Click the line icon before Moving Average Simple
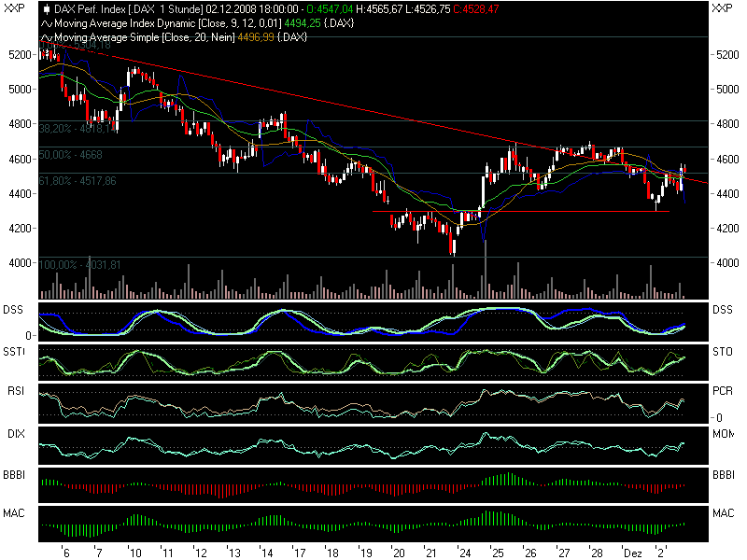 click(46, 37)
